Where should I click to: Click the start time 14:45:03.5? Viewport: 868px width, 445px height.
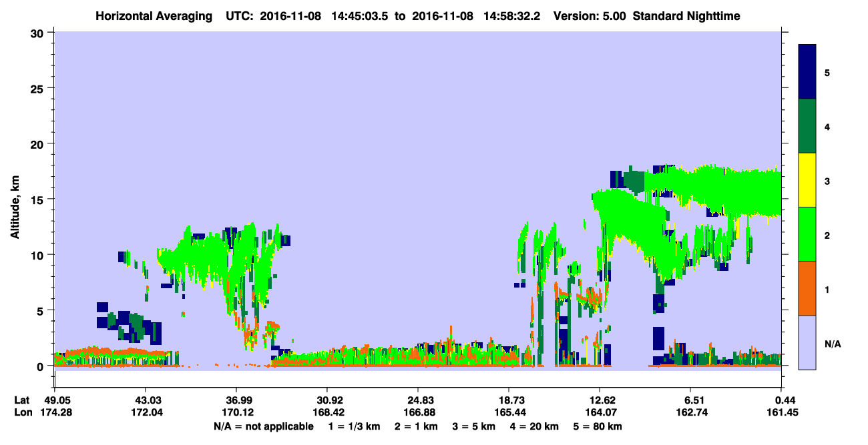359,15
